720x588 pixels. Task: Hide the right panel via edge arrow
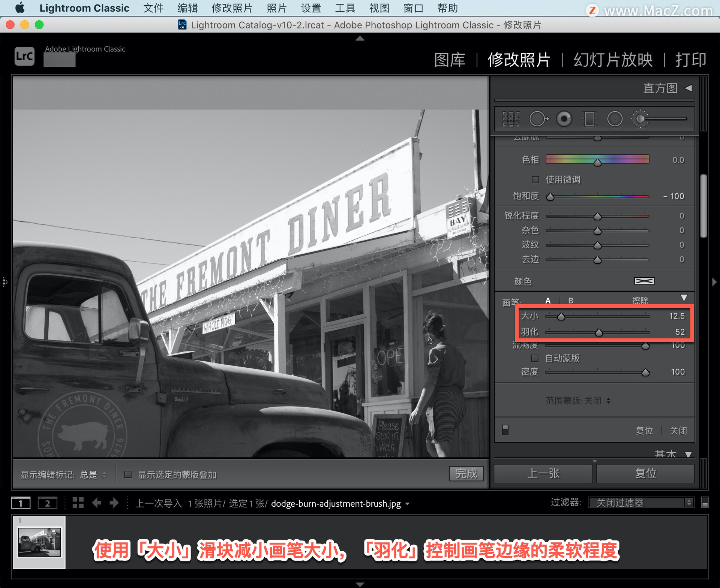[x=714, y=282]
